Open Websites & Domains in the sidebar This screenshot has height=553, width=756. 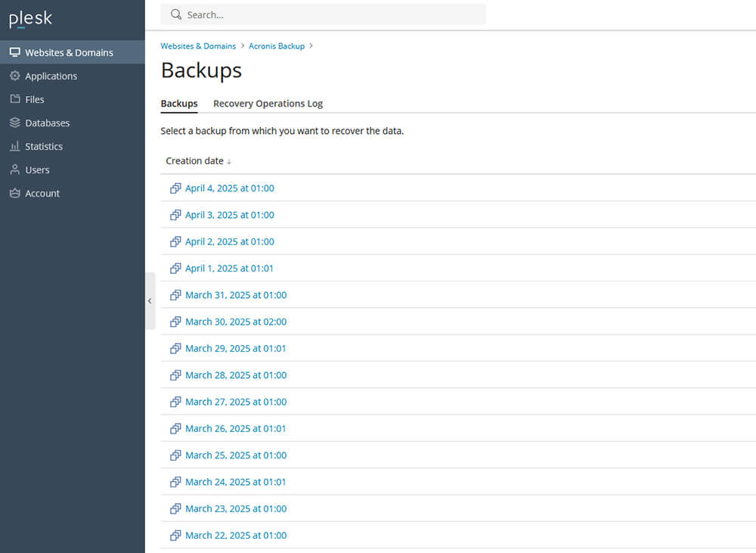(x=69, y=52)
